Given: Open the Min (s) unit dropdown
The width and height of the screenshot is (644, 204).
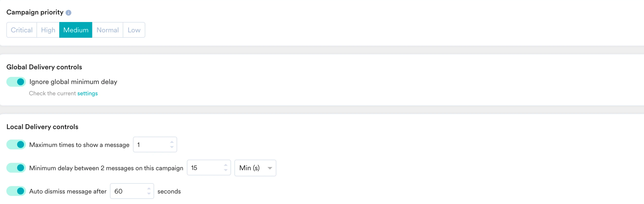Looking at the screenshot, I should click(x=255, y=168).
